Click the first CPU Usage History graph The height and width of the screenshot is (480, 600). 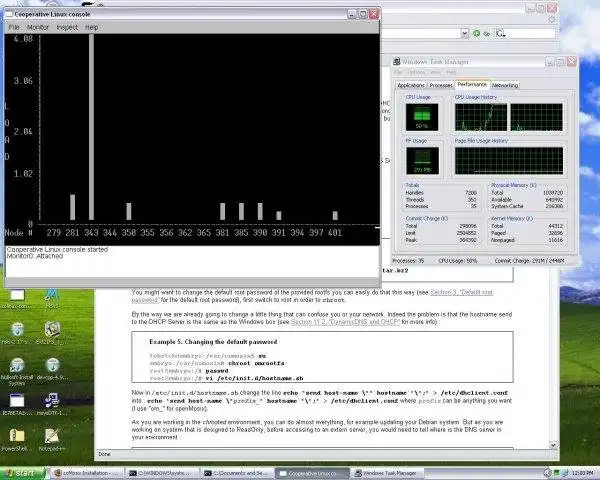click(481, 117)
